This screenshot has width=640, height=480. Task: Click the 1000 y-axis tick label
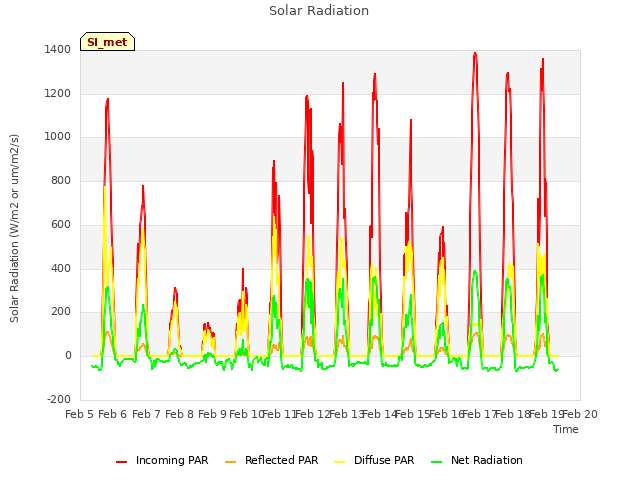58,136
